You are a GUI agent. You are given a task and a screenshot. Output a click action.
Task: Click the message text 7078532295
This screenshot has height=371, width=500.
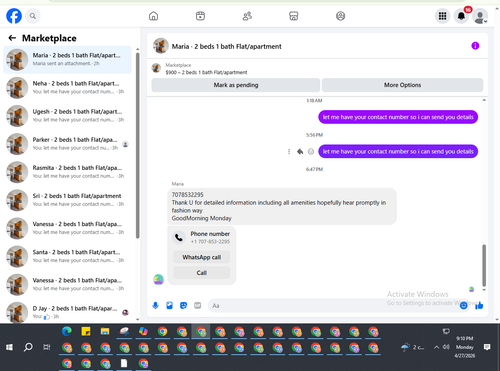point(187,195)
